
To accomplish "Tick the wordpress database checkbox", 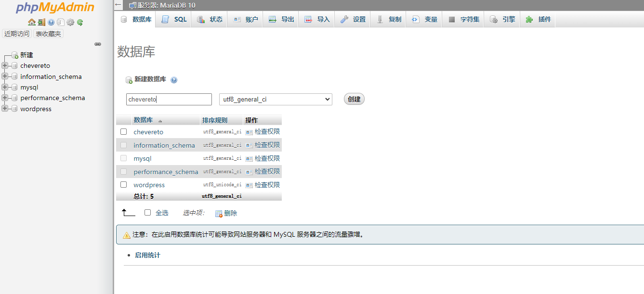I will [x=124, y=185].
